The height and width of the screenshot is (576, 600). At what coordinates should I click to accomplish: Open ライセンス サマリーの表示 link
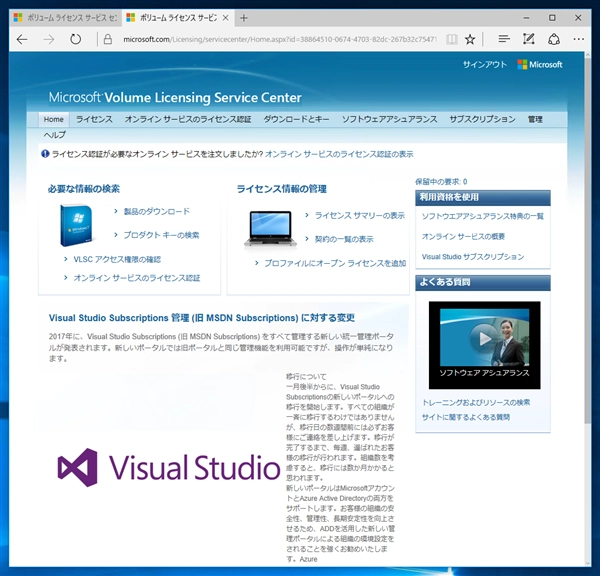pos(359,215)
